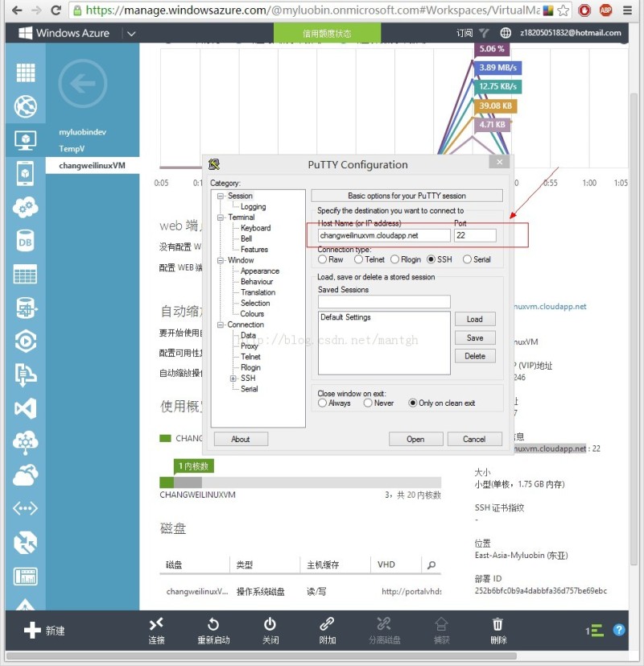Click Open in PuTTY Configuration
This screenshot has width=644, height=666.
coord(415,439)
